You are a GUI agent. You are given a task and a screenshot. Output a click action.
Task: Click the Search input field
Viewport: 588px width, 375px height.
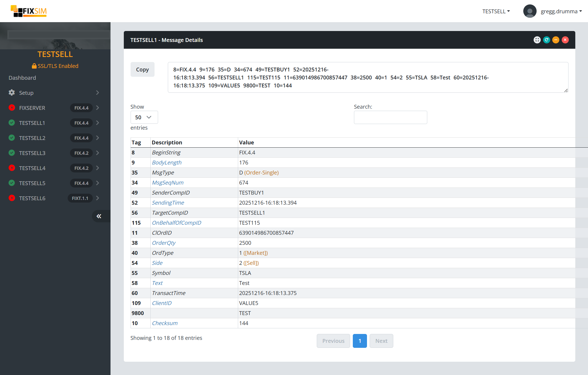tap(390, 117)
